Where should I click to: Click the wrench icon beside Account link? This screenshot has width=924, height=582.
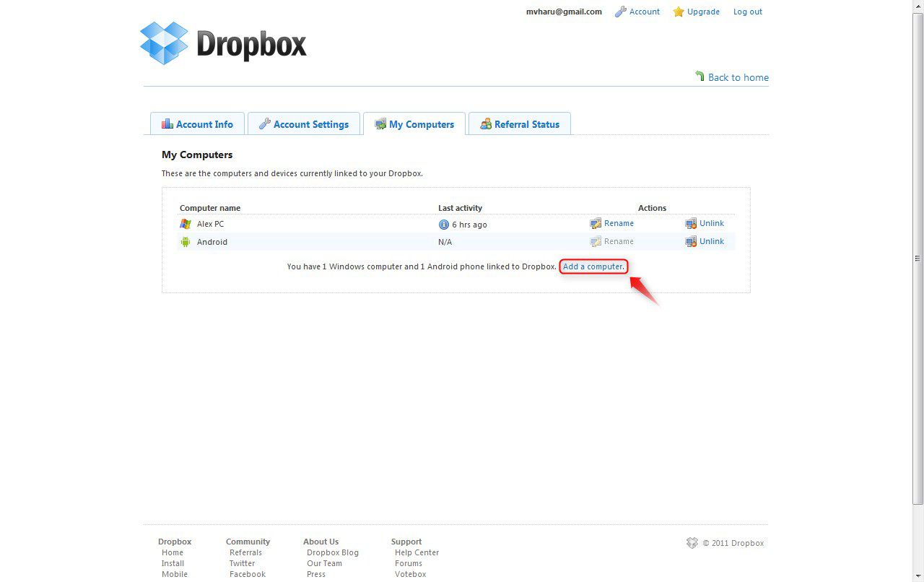[x=620, y=12]
